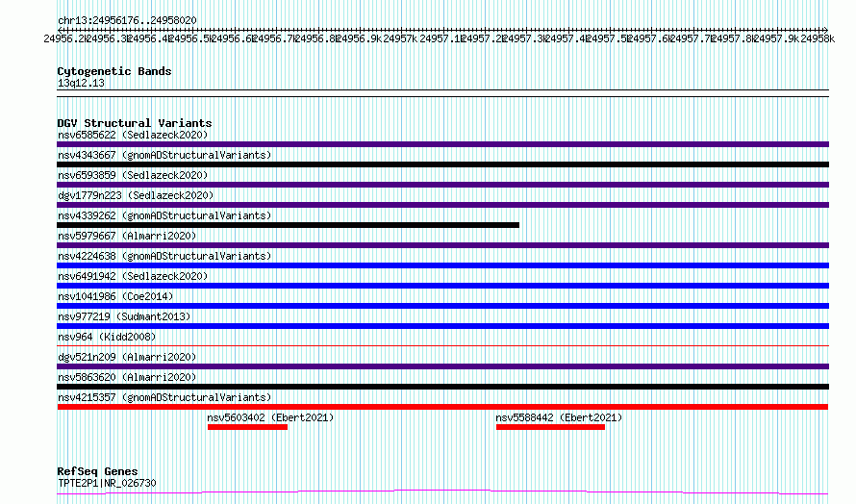Click the 24957k ruler position marker
This screenshot has width=856, height=504.
pos(400,38)
